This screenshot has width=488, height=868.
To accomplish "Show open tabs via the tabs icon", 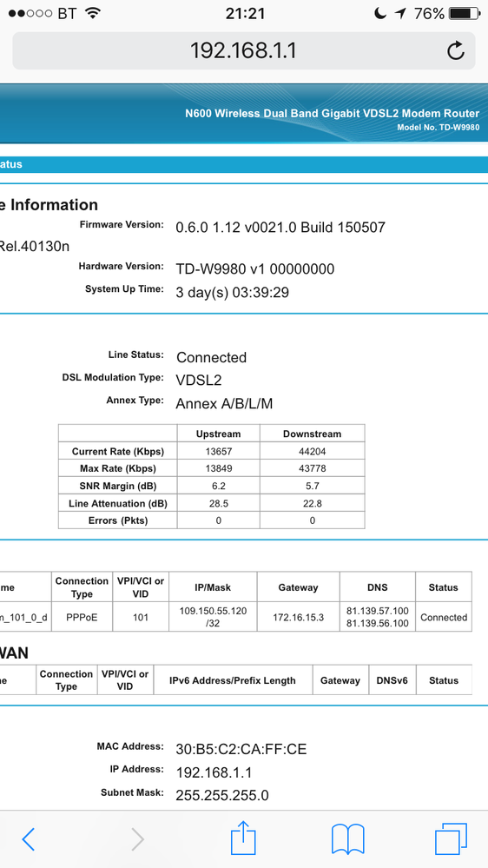I will pyautogui.click(x=451, y=838).
